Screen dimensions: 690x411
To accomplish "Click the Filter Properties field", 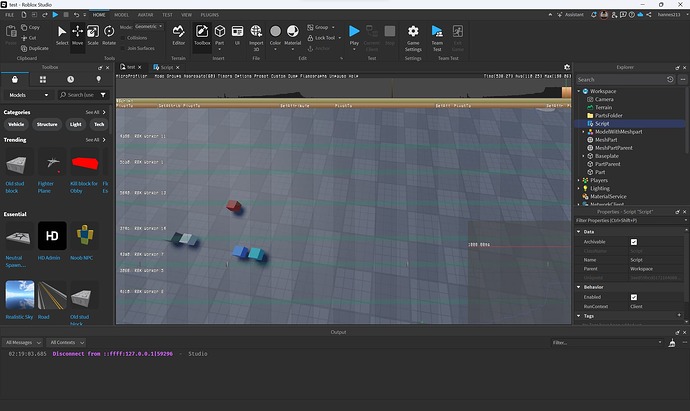I will coord(630,220).
